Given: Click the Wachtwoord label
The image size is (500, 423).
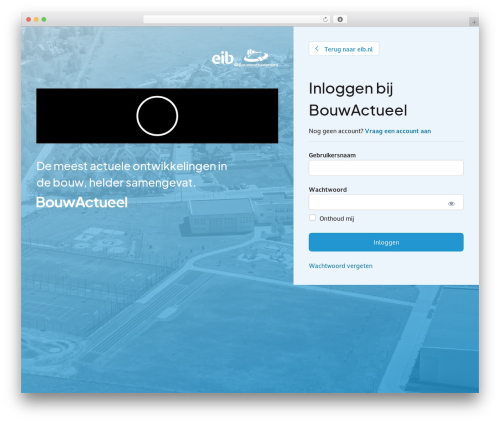Looking at the screenshot, I should (328, 190).
